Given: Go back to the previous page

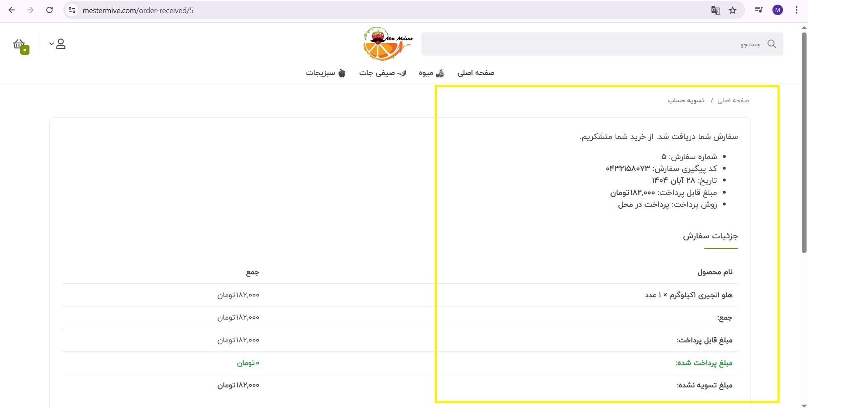Looking at the screenshot, I should (x=12, y=10).
